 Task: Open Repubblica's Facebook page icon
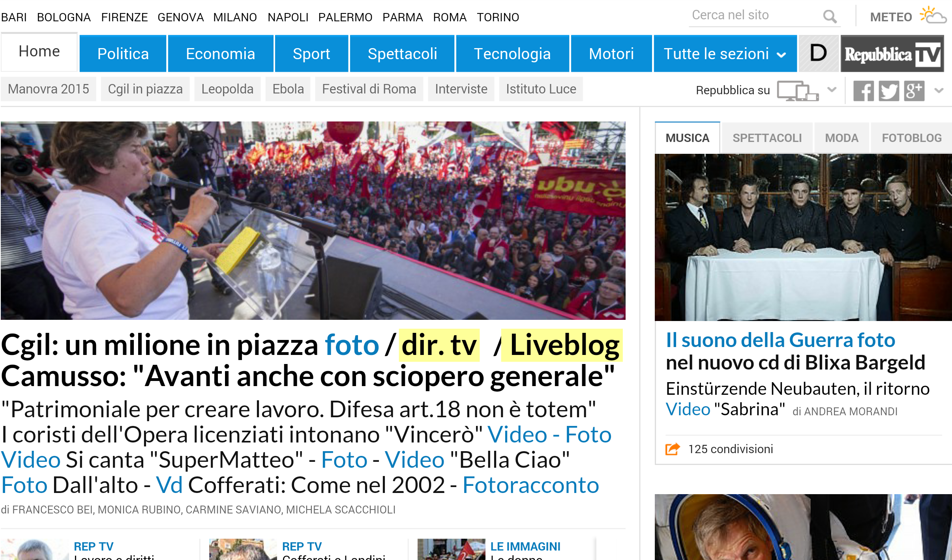pos(864,91)
